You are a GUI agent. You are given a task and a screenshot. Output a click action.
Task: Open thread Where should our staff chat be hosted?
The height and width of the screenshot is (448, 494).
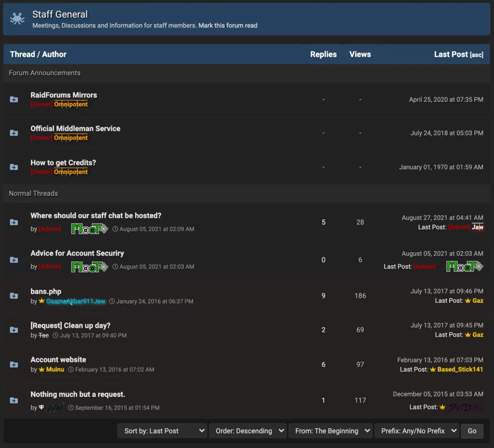[x=96, y=216]
